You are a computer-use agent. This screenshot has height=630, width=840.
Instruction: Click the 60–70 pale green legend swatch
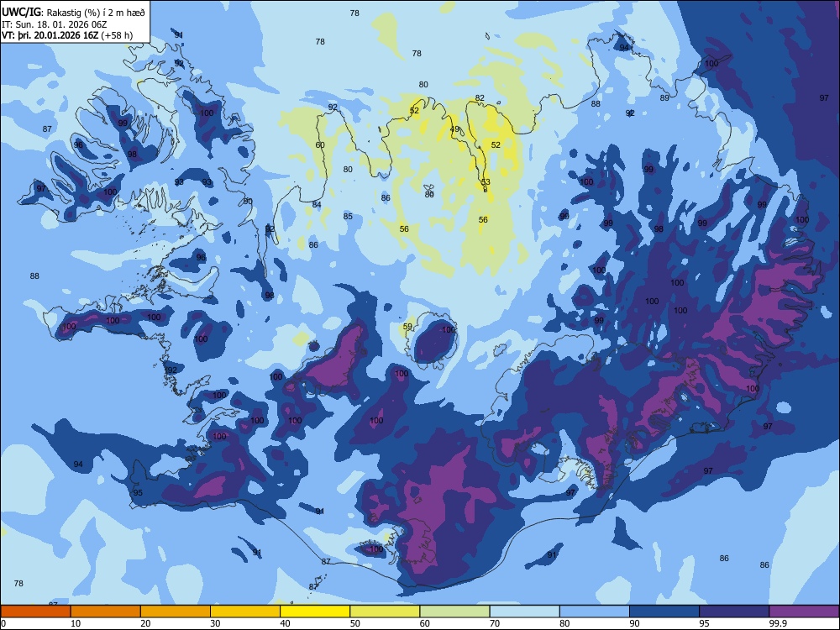tap(454, 612)
